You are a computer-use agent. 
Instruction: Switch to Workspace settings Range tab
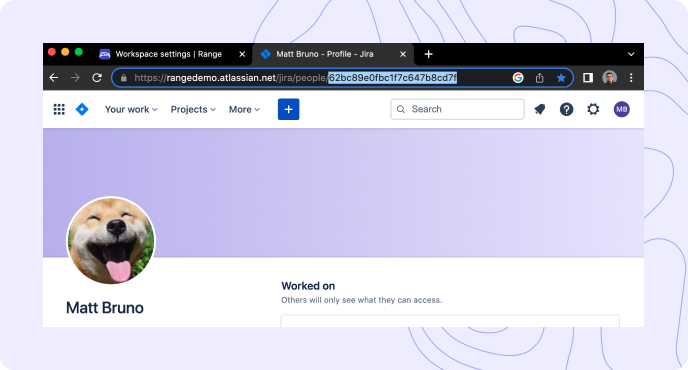point(168,54)
